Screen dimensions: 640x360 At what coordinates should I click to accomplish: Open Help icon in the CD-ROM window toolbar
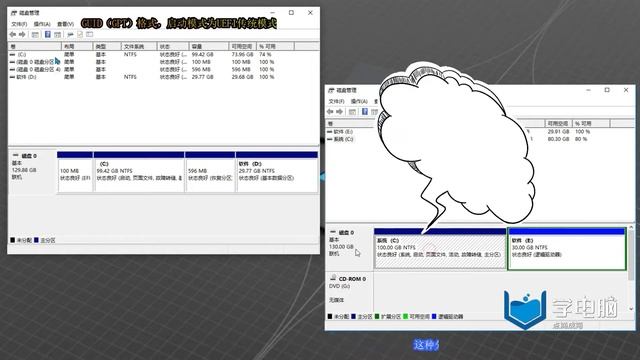point(364,112)
